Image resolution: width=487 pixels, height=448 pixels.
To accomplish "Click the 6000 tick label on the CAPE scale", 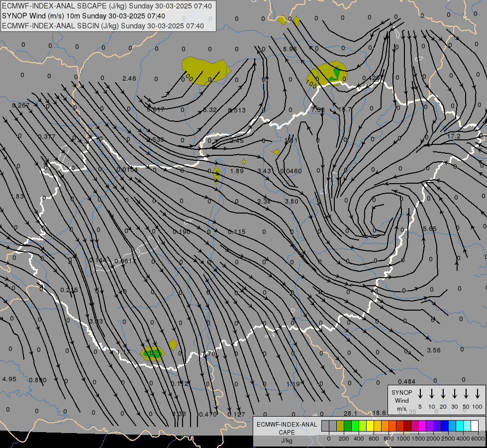I will pyautogui.click(x=478, y=439).
